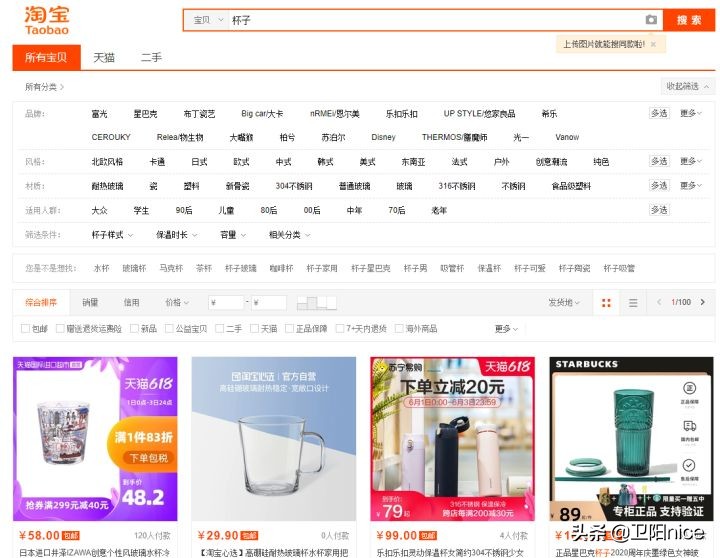Click the 保温杯 suggested search
The height and width of the screenshot is (558, 720).
point(489,268)
